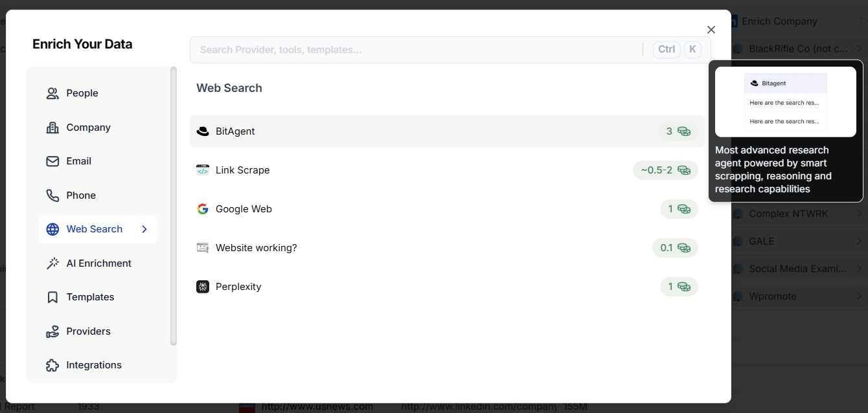Click the GALE row text
Viewport: 868px width, 413px height.
(x=762, y=241)
